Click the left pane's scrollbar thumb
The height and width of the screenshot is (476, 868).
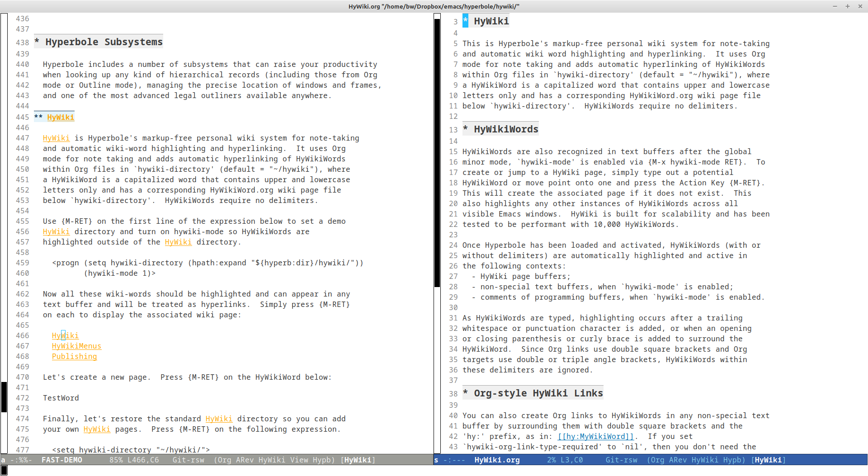[x=4, y=397]
